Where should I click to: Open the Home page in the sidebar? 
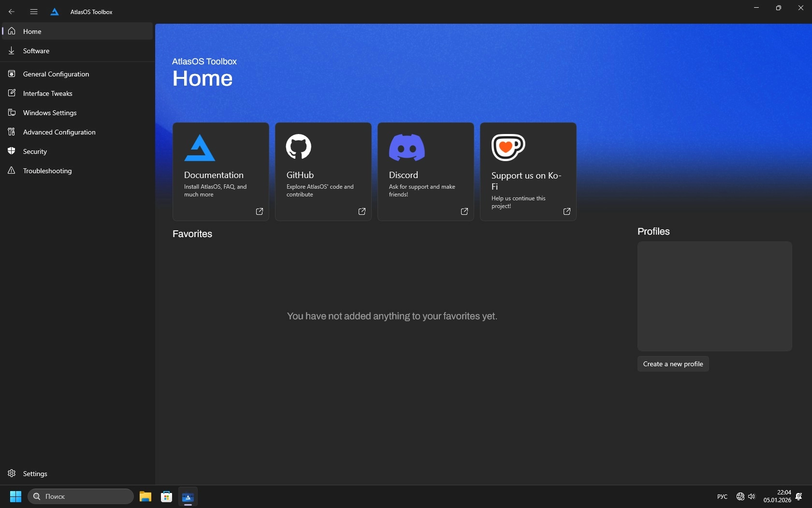click(x=77, y=31)
